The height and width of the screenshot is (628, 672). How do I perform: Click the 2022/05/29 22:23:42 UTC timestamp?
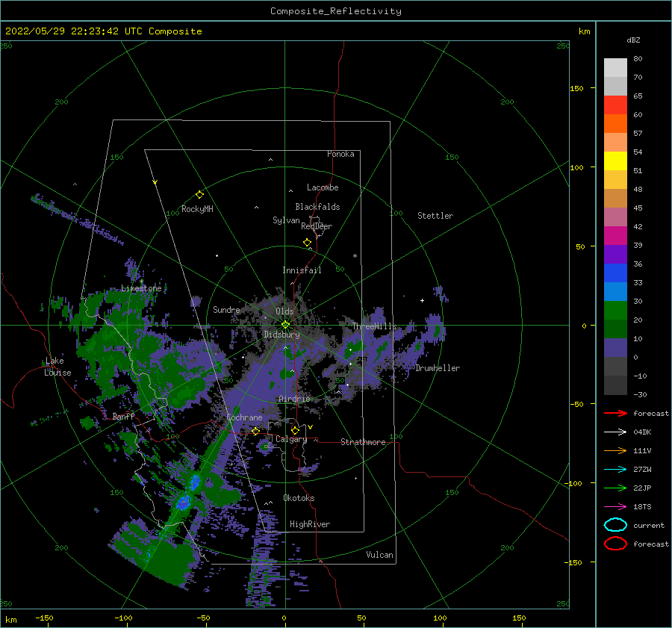pos(74,31)
